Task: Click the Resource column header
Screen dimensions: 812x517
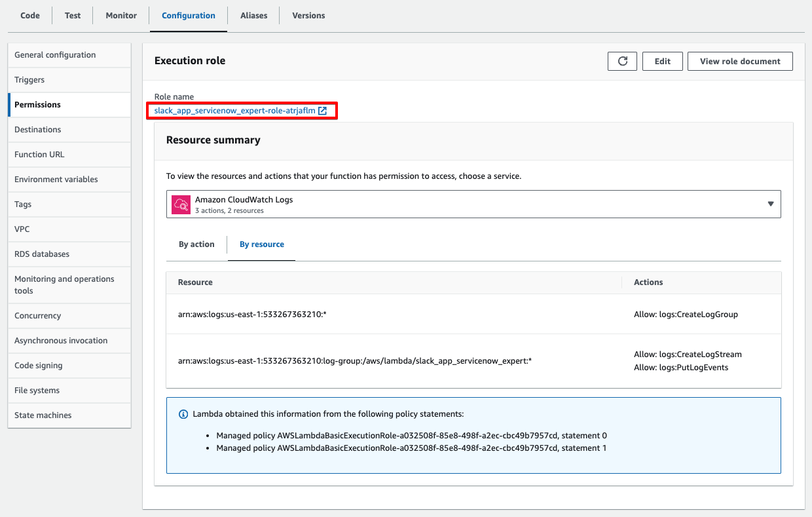Action: point(195,282)
